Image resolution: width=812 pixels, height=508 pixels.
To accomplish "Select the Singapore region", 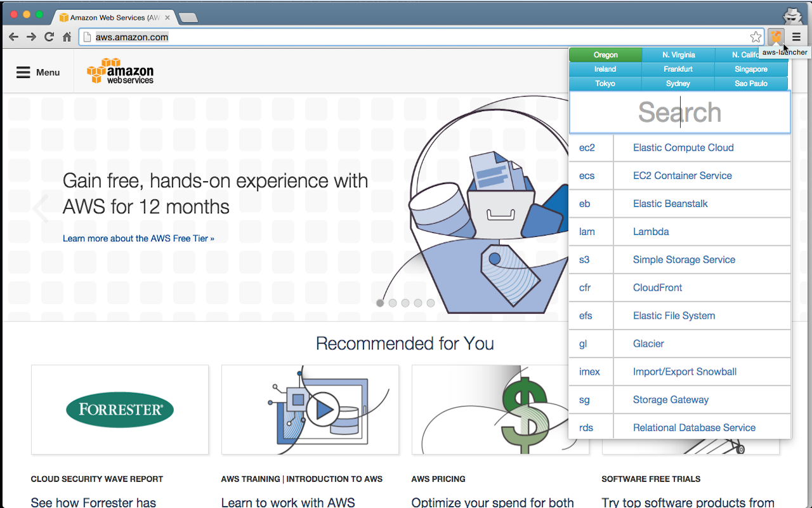I will pos(752,69).
